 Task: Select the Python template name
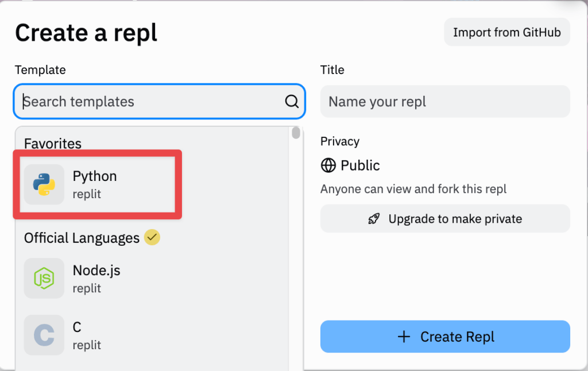pos(95,176)
